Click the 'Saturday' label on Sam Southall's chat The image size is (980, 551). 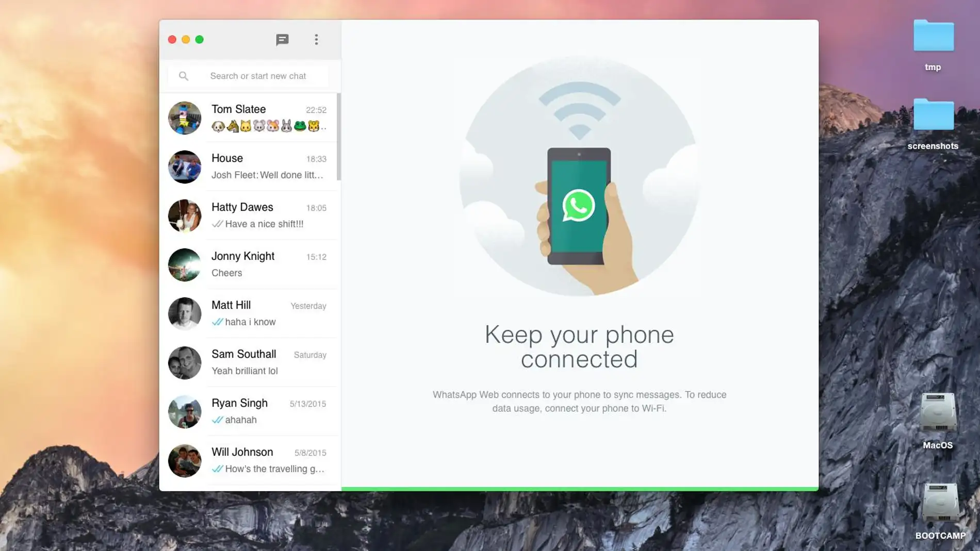(x=310, y=355)
